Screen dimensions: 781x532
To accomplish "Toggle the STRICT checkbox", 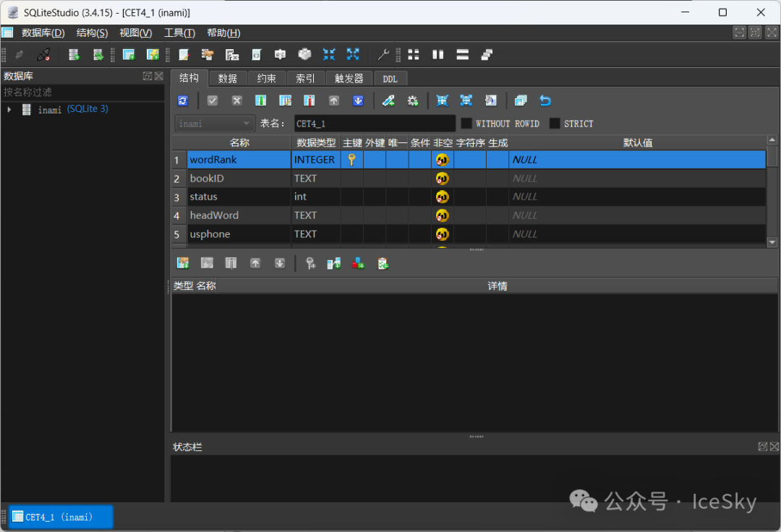I will pyautogui.click(x=555, y=124).
